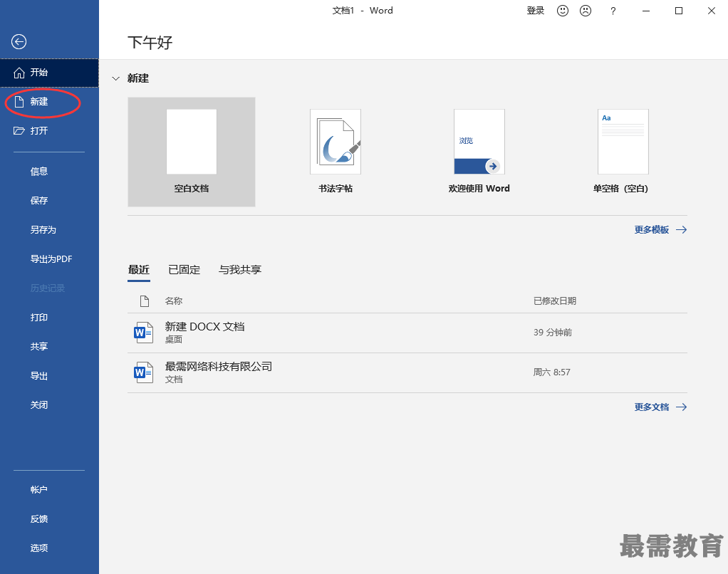This screenshot has width=728, height=574.
Task: Click 登录 to sign in
Action: pyautogui.click(x=536, y=11)
